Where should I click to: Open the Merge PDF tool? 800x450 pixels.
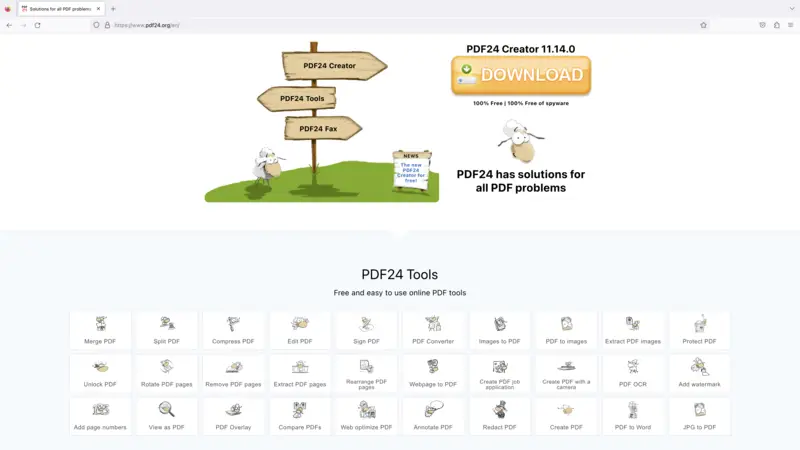coord(100,331)
